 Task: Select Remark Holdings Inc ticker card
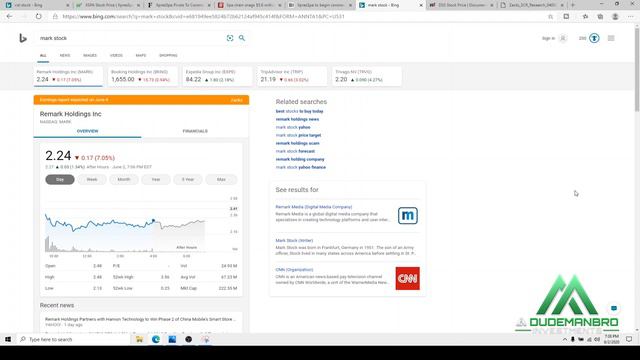(x=68, y=76)
